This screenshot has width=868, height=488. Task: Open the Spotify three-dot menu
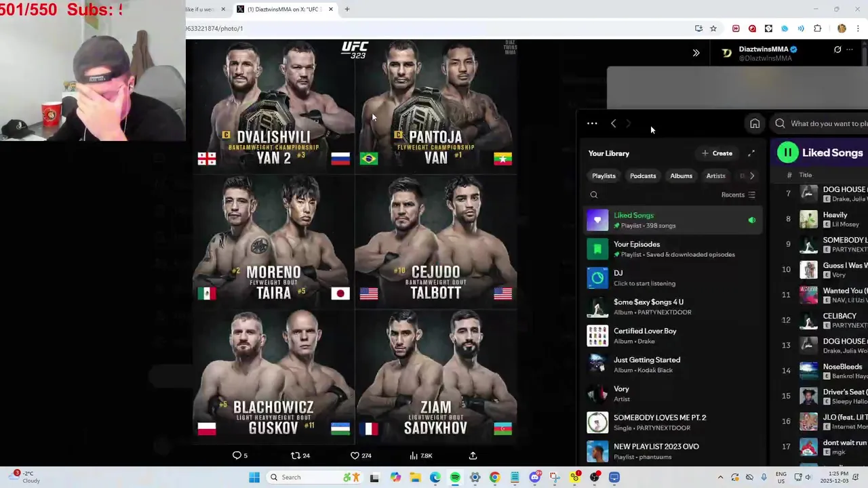592,123
